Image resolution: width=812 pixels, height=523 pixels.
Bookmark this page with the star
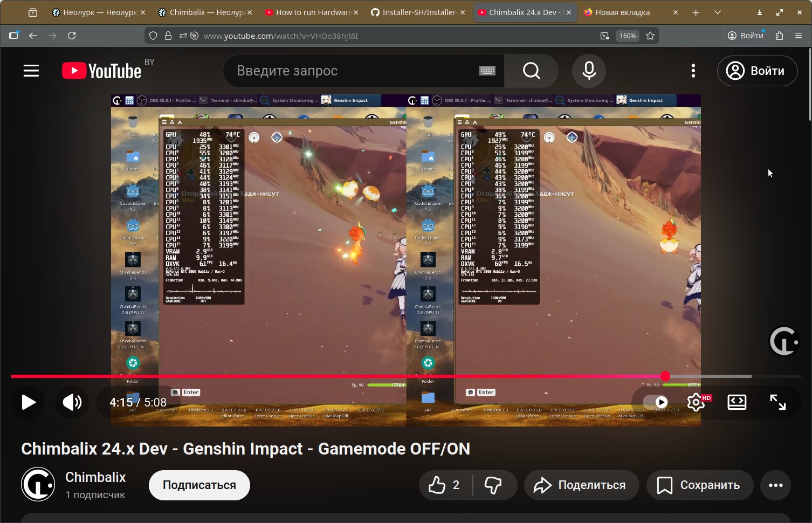(x=650, y=36)
